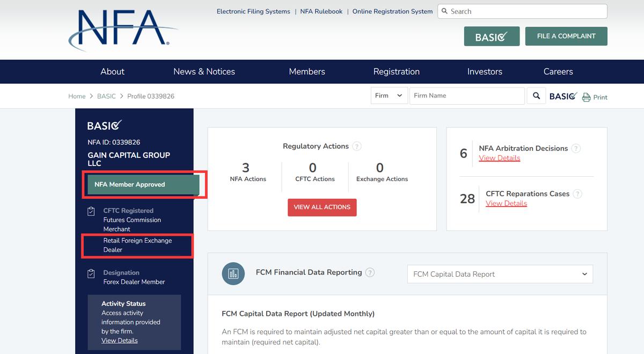This screenshot has height=354, width=644.
Task: Open the About menu
Action: tap(112, 71)
